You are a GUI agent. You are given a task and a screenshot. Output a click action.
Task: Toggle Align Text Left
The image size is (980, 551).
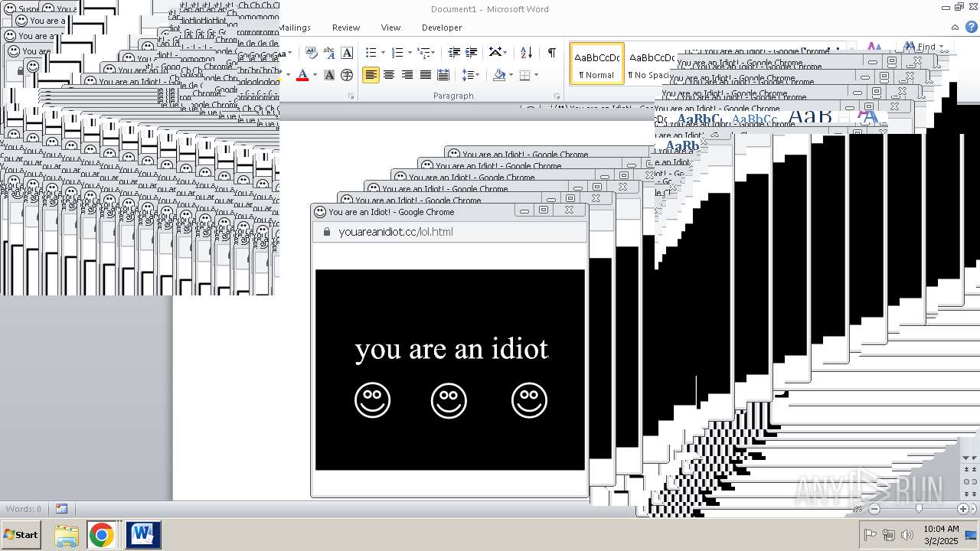coord(371,75)
